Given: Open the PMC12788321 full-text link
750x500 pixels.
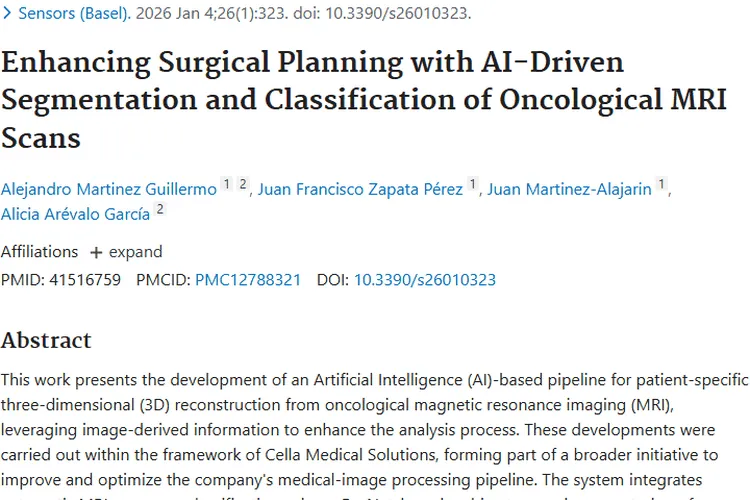Looking at the screenshot, I should 248,280.
